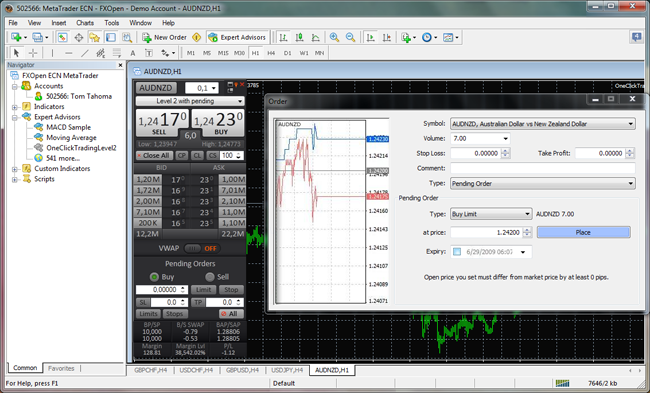
Task: Select the Cursor arrow tool
Action: tap(17, 53)
